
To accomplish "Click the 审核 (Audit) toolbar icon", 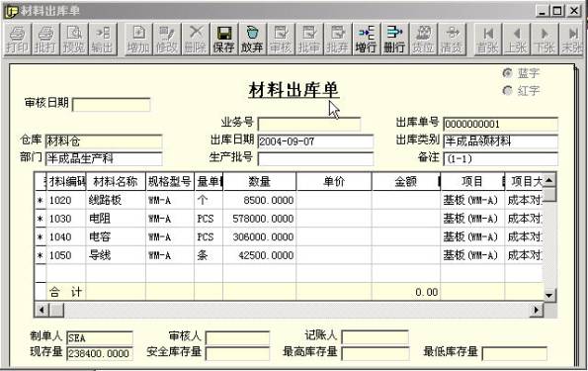I will [x=281, y=39].
